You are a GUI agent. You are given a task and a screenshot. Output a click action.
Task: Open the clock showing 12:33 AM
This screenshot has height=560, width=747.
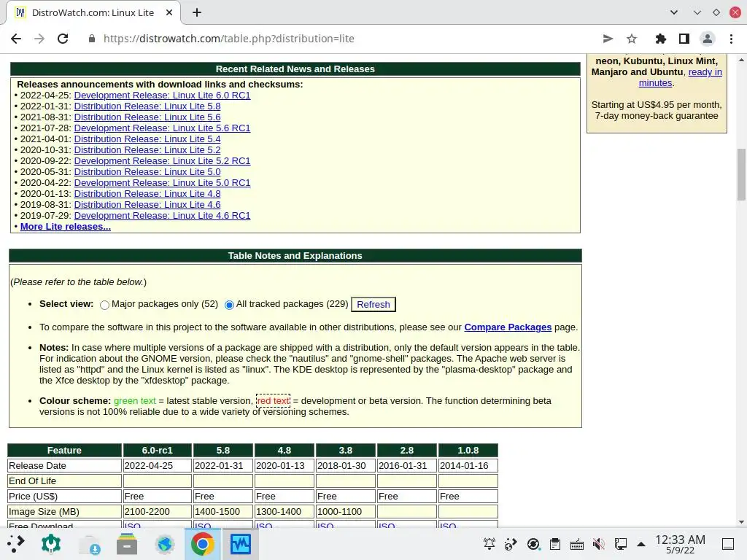coord(680,544)
